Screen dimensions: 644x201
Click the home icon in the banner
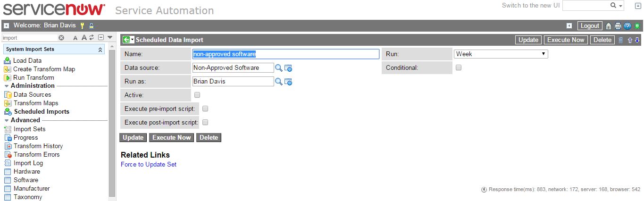pyautogui.click(x=609, y=26)
